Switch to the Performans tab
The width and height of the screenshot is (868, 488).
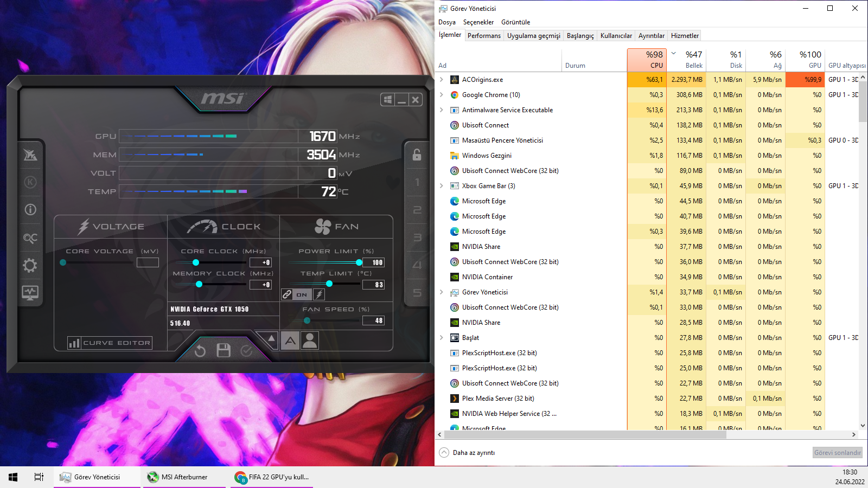(x=484, y=36)
